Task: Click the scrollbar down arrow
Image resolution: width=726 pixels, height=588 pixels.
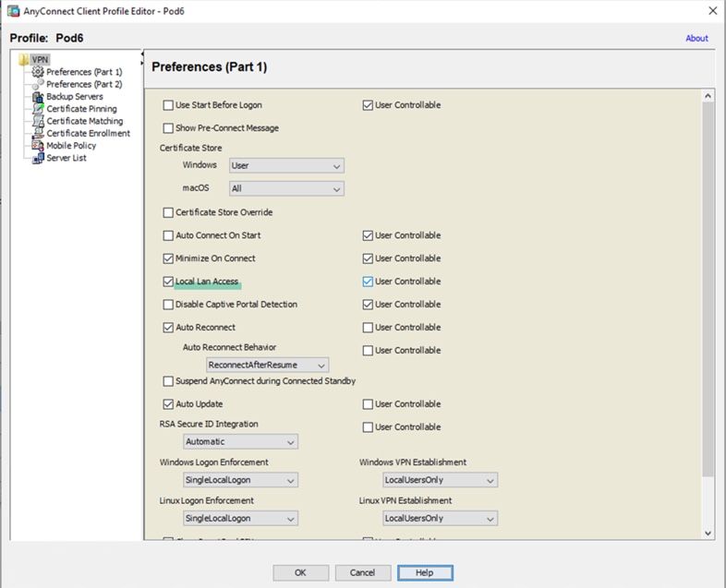Action: pyautogui.click(x=708, y=533)
